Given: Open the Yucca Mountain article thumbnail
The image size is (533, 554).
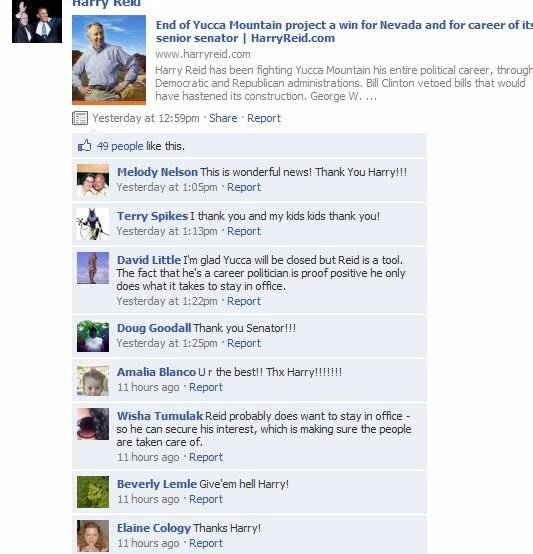Looking at the screenshot, I should coord(109,60).
